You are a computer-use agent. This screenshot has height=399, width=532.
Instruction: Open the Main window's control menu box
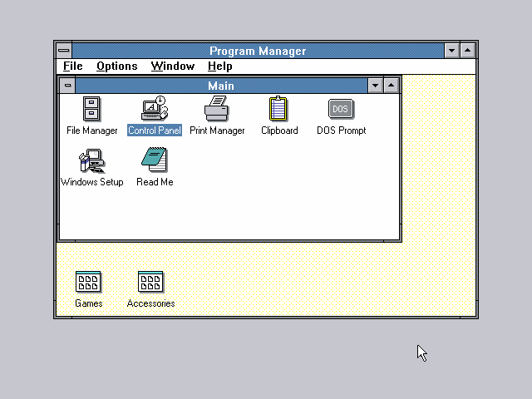67,86
